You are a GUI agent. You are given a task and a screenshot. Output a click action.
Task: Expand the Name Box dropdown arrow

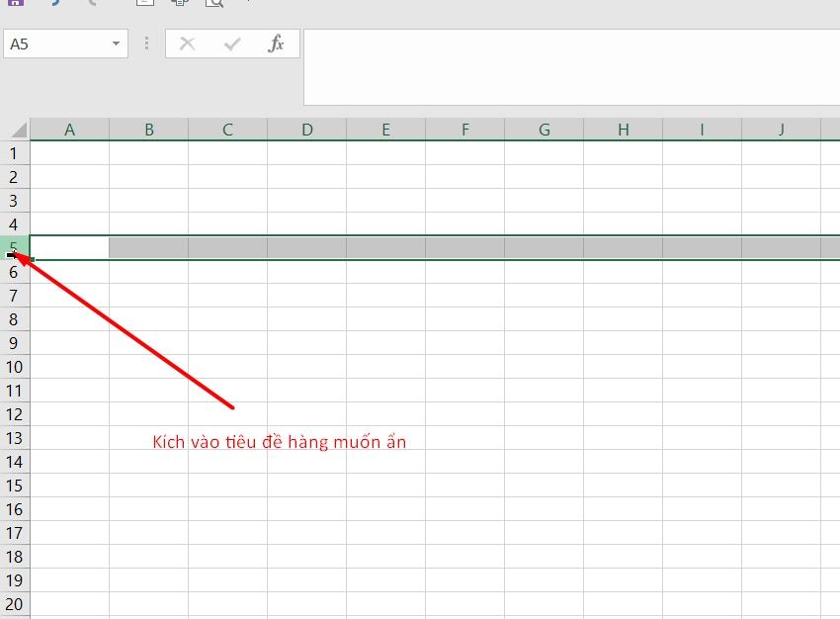(116, 44)
